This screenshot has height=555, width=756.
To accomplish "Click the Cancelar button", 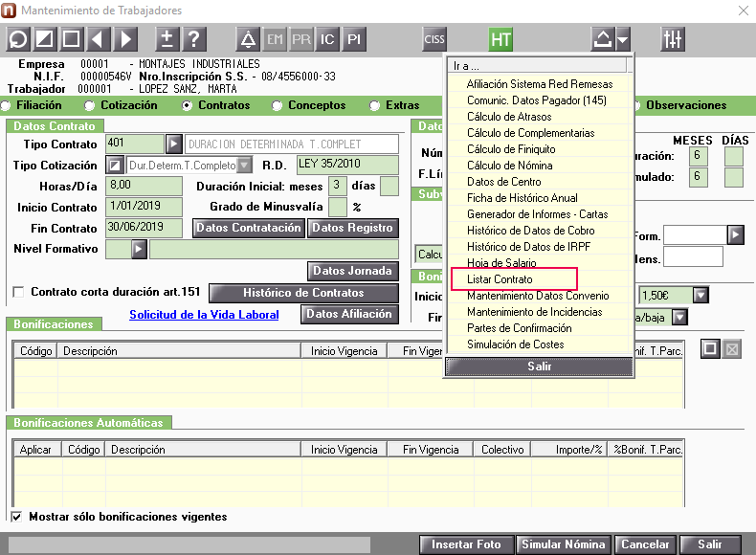I will pos(645,544).
